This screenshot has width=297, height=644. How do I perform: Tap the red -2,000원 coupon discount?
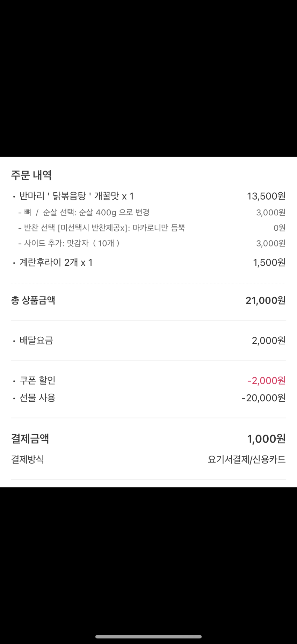coord(266,380)
